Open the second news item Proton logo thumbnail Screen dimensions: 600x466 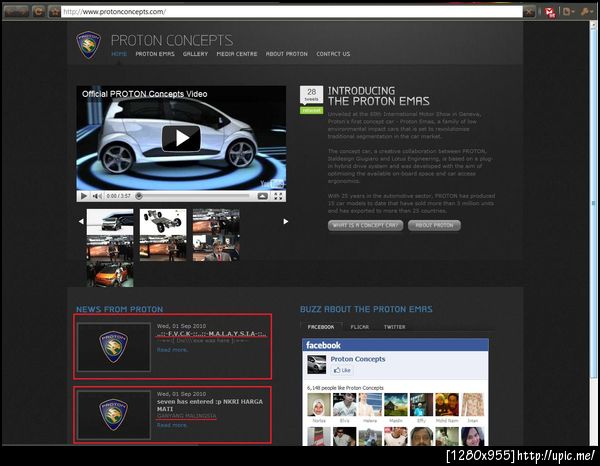pyautogui.click(x=114, y=415)
